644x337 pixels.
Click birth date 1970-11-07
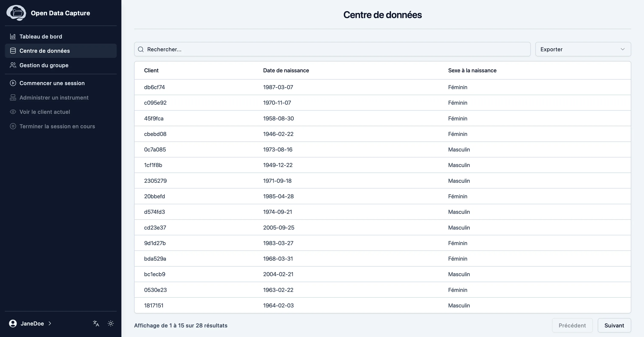click(277, 103)
